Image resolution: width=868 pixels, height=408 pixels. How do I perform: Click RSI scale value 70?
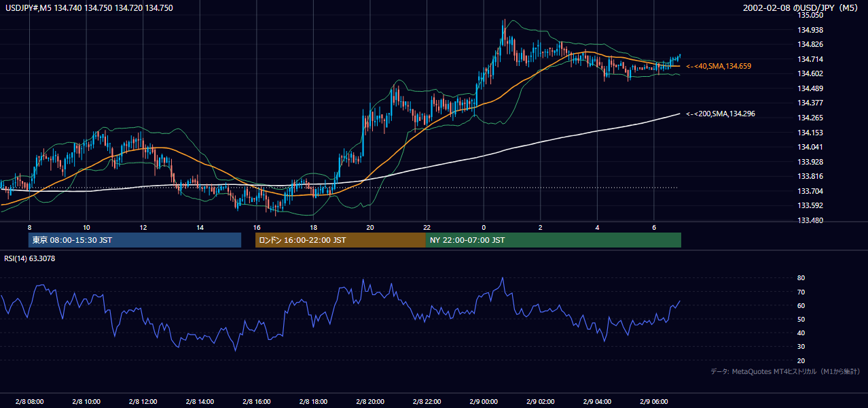click(x=801, y=292)
